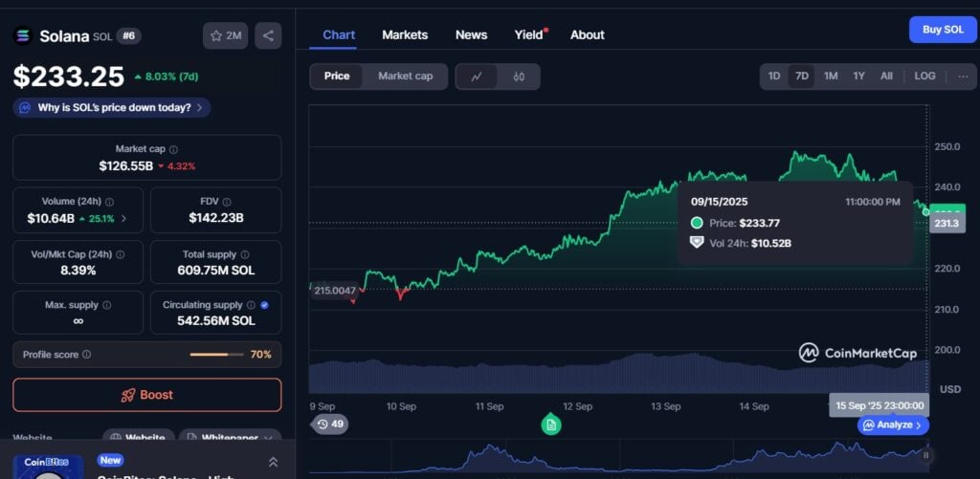Add Solana to watchlist with star button

coord(225,35)
